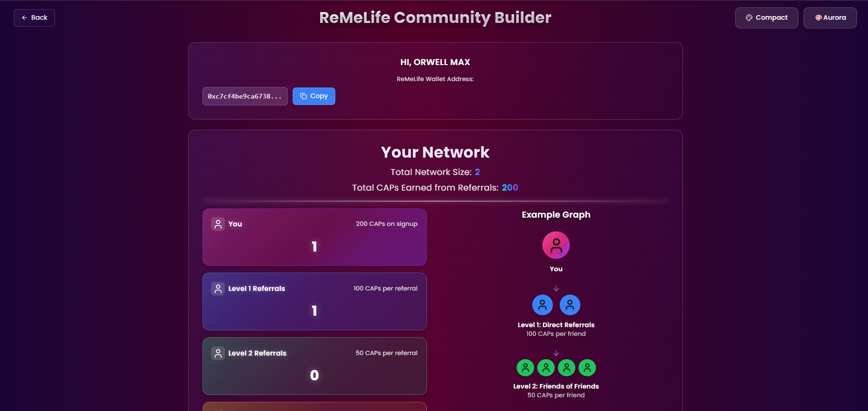The height and width of the screenshot is (411, 868).
Task: Click the '50 CAPs per friend' text
Action: coord(556,395)
